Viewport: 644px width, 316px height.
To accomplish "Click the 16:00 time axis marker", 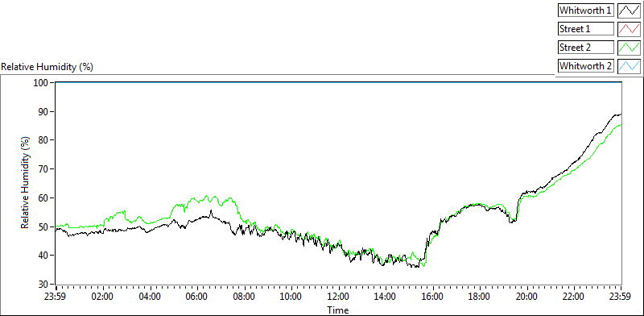I will click(x=433, y=296).
